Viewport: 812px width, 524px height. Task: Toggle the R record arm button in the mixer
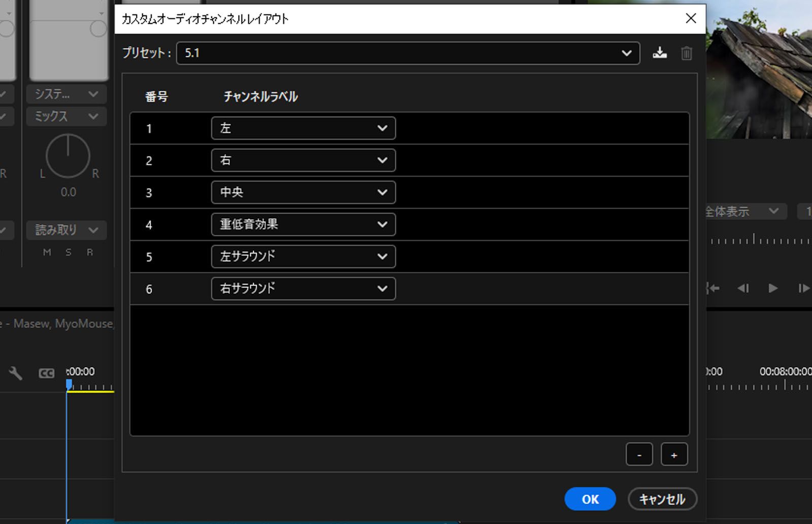coord(89,252)
